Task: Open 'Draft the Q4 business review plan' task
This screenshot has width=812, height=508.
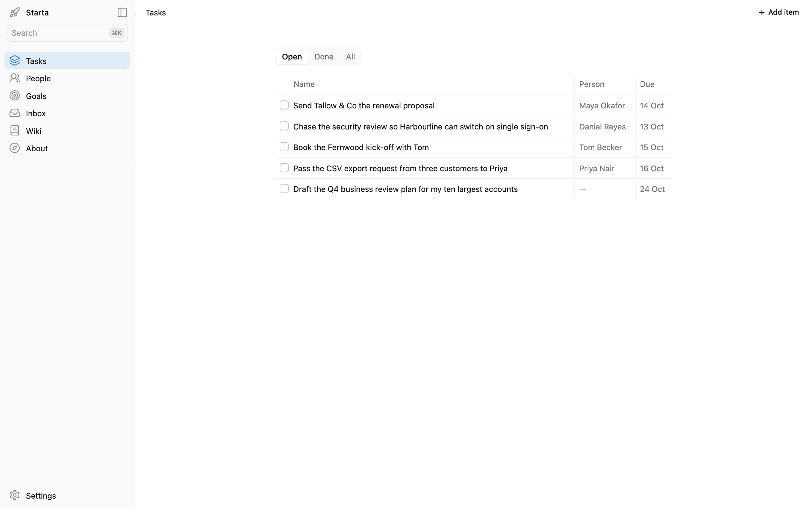Action: 405,189
